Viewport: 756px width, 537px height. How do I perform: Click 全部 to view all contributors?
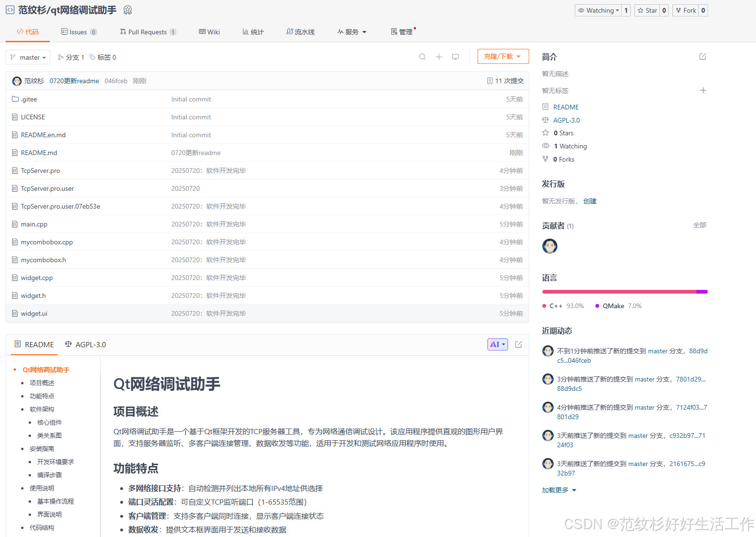[x=700, y=225]
